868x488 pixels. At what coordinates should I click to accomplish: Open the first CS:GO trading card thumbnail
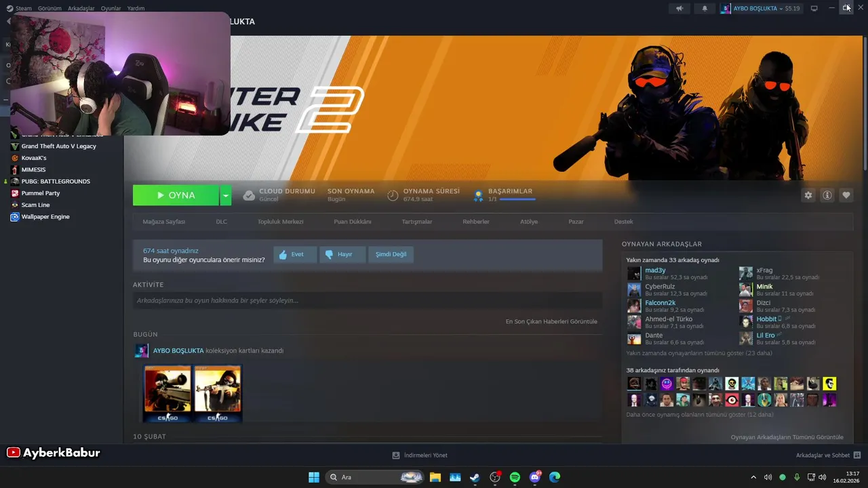(167, 394)
